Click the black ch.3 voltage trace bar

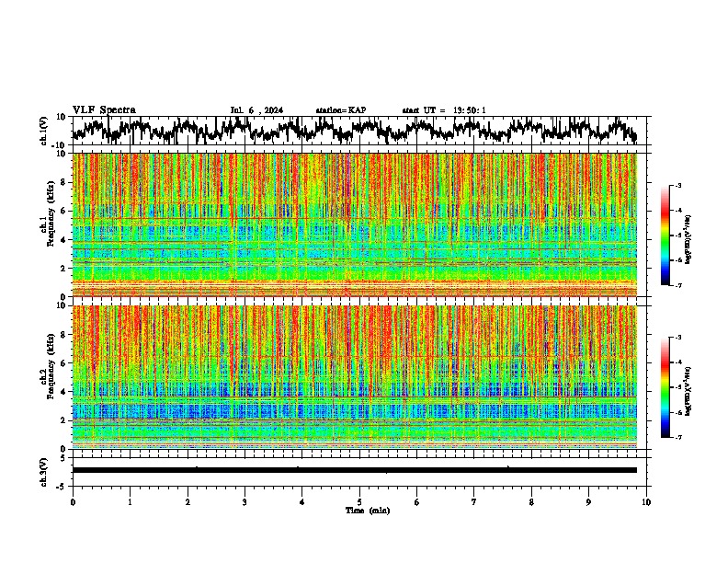[x=354, y=470]
